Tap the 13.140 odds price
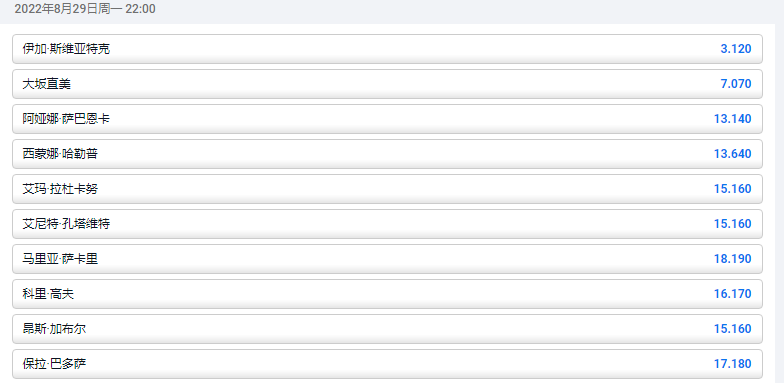784x383 pixels. pos(732,119)
